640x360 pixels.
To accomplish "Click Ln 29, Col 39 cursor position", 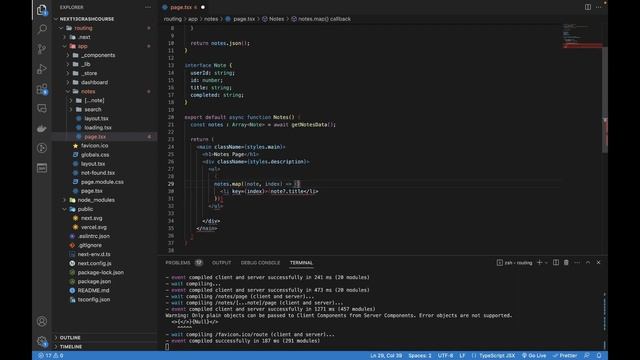I will (x=386, y=356).
